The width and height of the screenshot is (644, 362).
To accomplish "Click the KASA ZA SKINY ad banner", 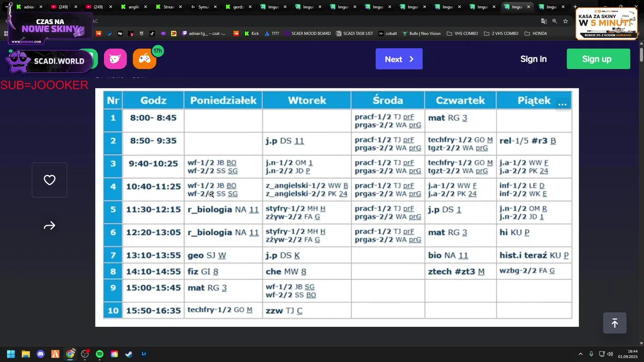I will [x=607, y=23].
